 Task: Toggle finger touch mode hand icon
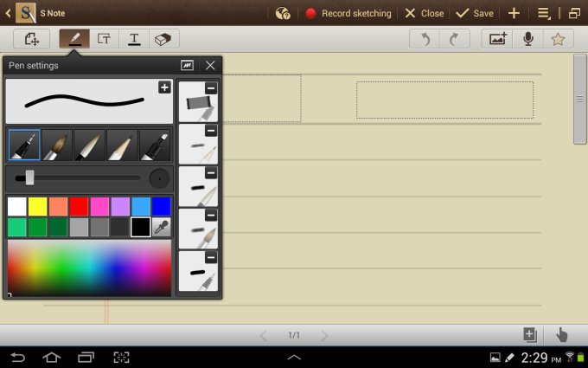pyautogui.click(x=561, y=334)
